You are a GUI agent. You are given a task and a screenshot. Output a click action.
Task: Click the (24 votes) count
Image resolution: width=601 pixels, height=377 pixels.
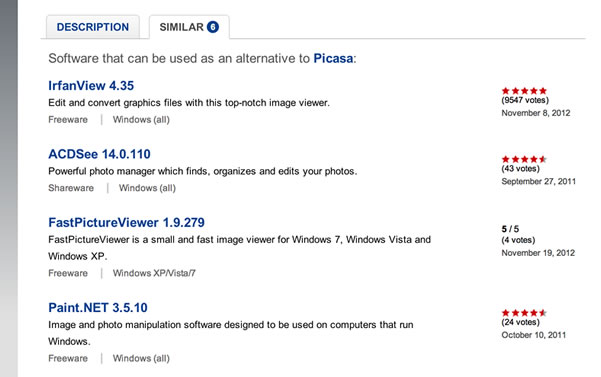(521, 322)
